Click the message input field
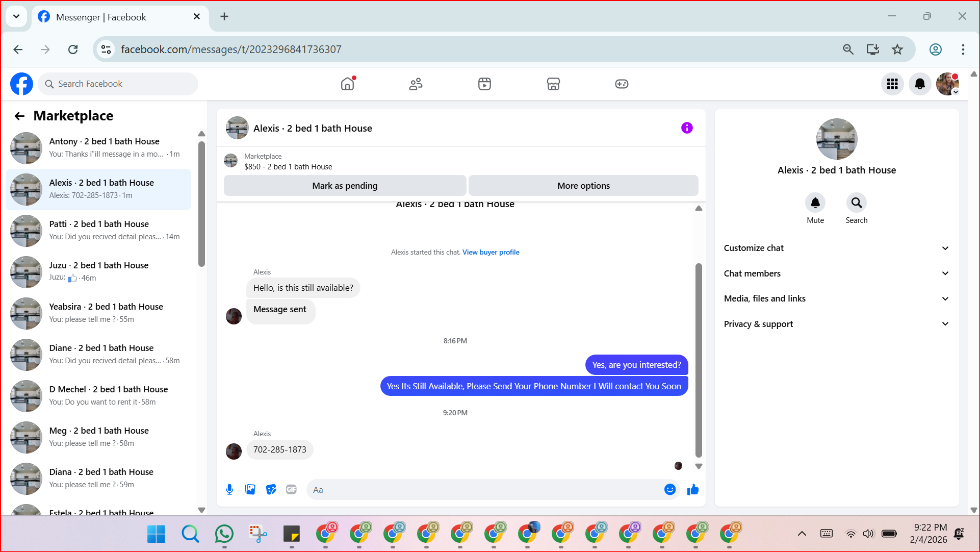Screen dimensions: 980x552 click(x=484, y=490)
